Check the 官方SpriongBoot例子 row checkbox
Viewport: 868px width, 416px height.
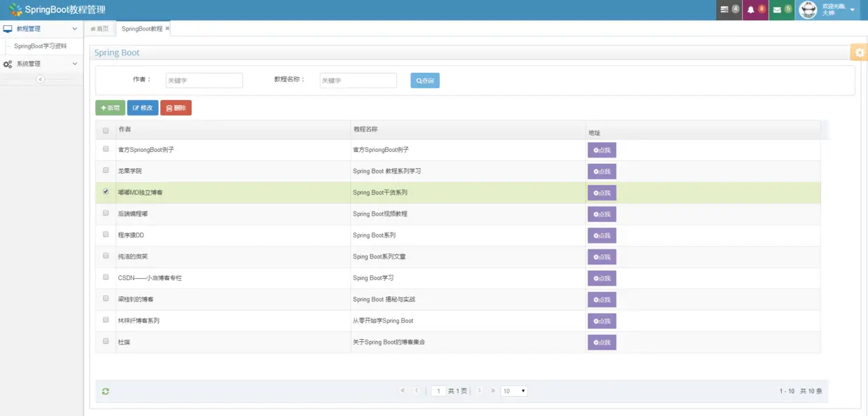click(x=106, y=149)
